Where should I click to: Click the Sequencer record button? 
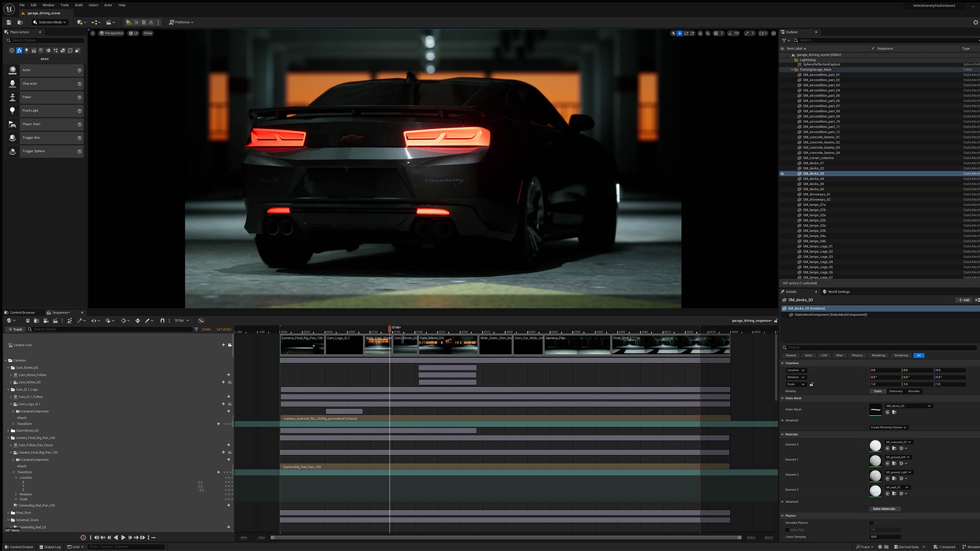83,537
